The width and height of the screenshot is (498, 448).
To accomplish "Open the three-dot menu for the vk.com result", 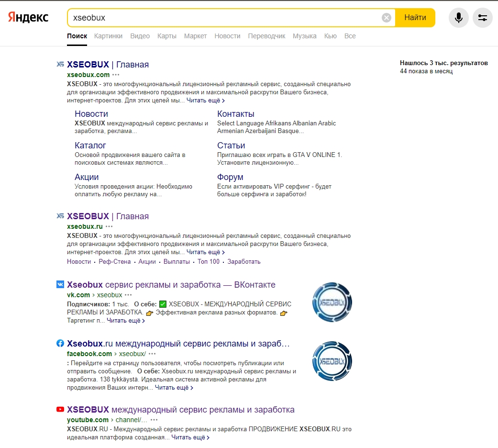I will tap(128, 295).
